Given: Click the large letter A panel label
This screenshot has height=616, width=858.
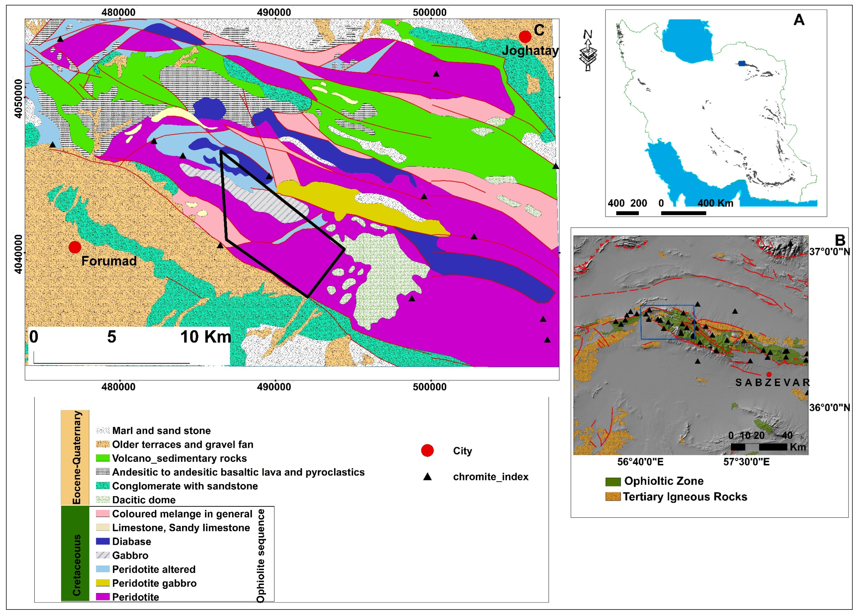Looking at the screenshot, I should [x=799, y=20].
